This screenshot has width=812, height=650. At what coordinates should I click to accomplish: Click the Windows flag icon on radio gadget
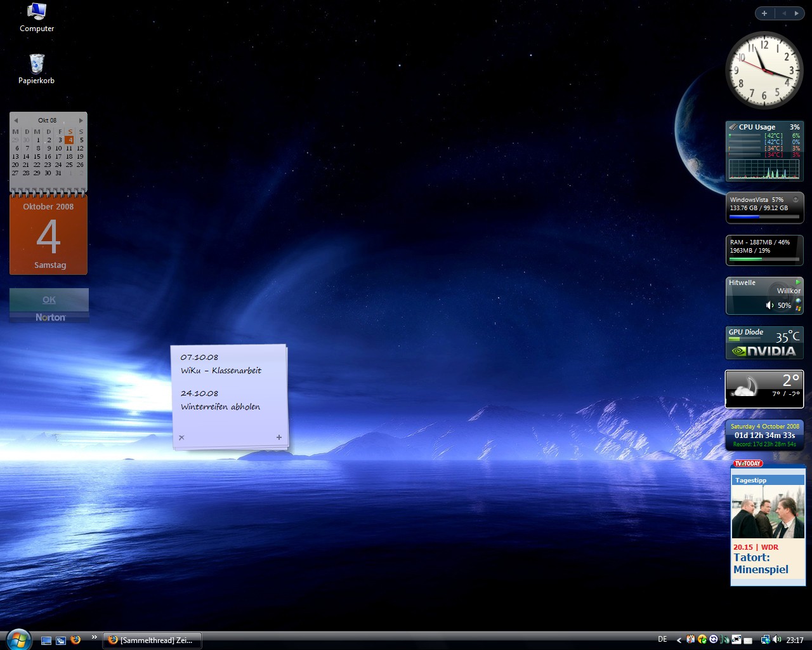click(x=798, y=308)
